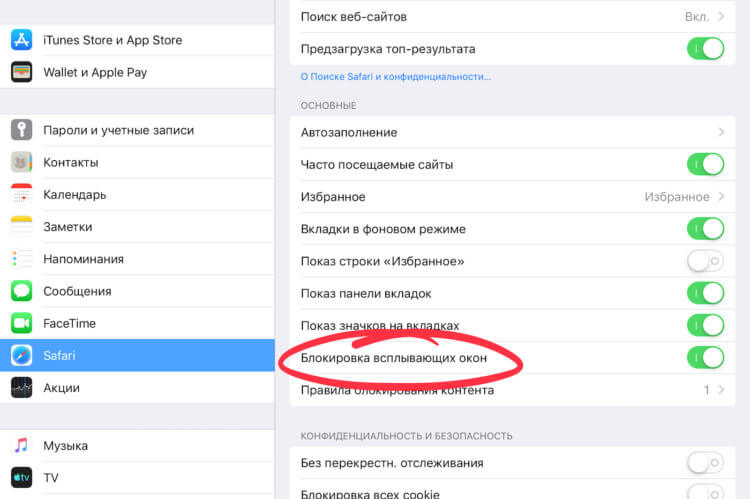Open Поиск веб-сайтов chevron
This screenshot has height=499, width=750.
[721, 17]
